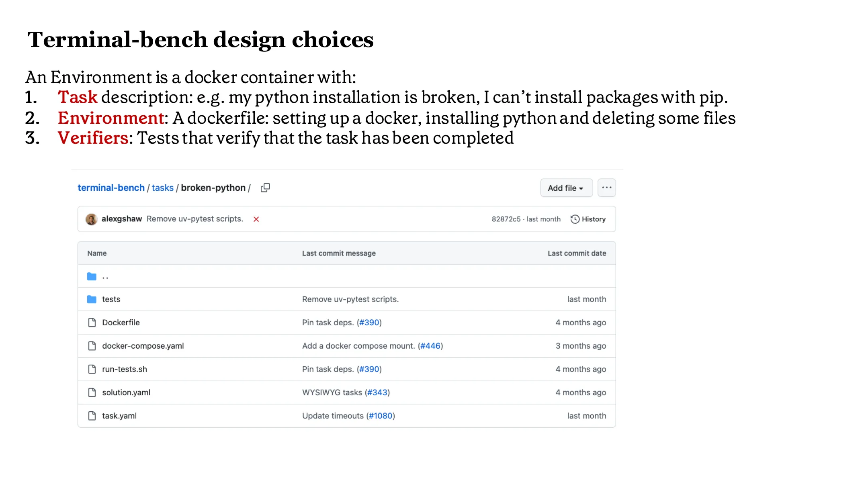Click the file icon next to solution.yaml
This screenshot has width=868, height=488.
pyautogui.click(x=92, y=392)
